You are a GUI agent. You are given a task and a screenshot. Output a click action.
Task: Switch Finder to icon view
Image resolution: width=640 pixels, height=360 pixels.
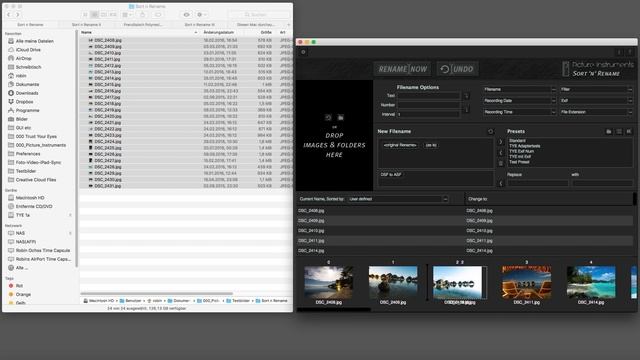(x=85, y=15)
